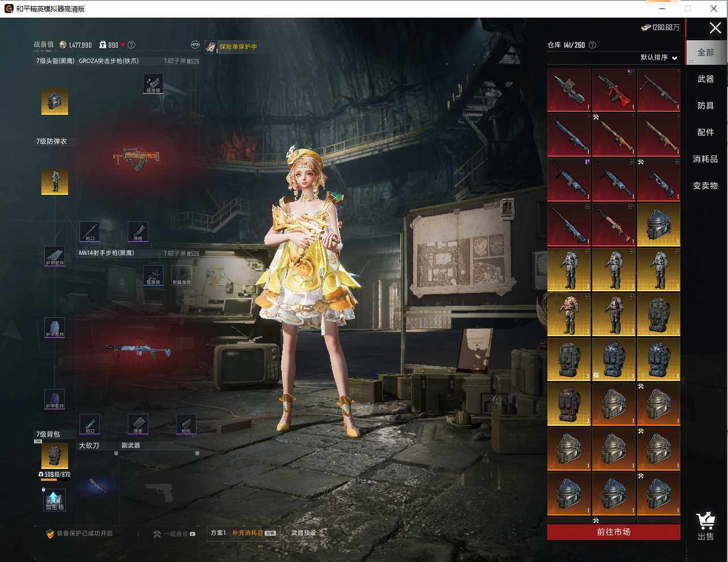This screenshot has height=562, width=728.
Task: Open the equipped 7级头盔 helmet slot
Action: 55,102
